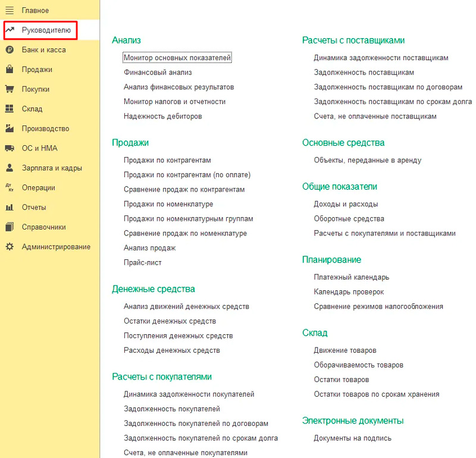Open Продажи по номенклатуре report

point(168,204)
